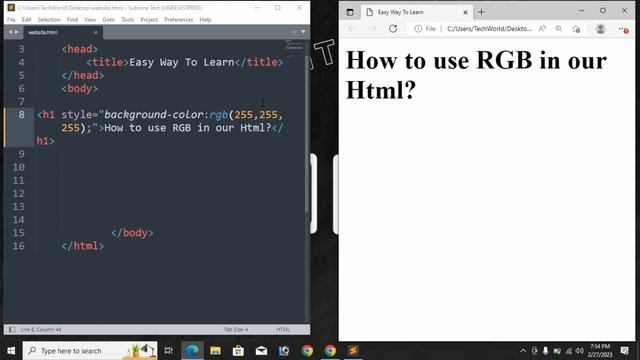This screenshot has height=360, width=640.
Task: Open a new tab in Edge
Action: coord(481,12)
